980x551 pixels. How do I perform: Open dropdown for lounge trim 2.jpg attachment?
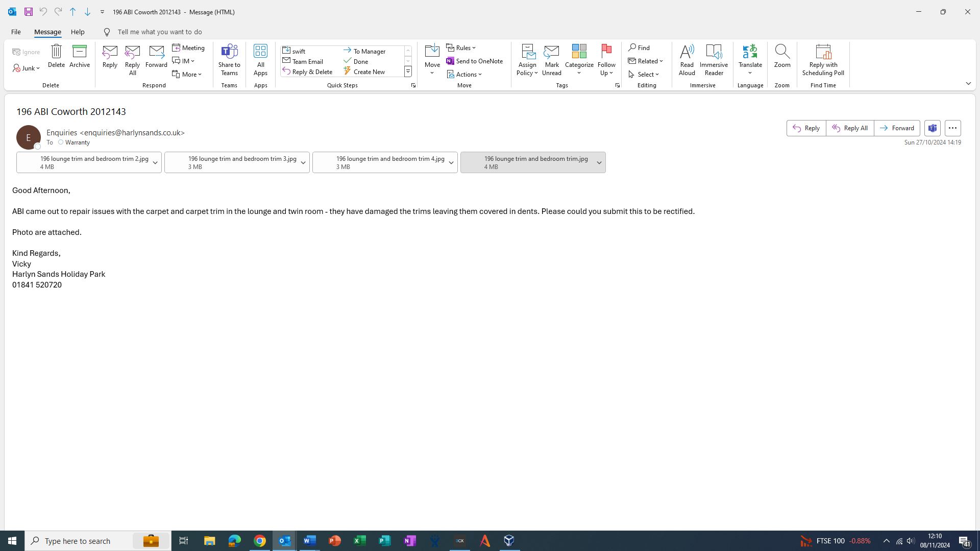point(155,163)
